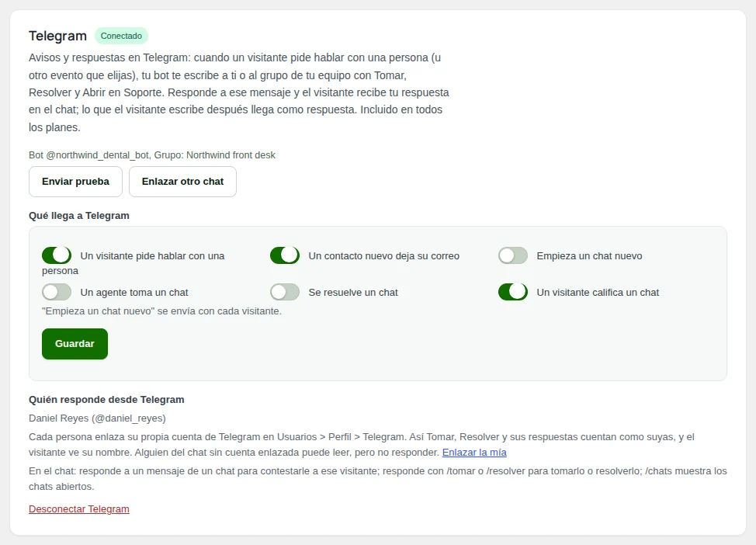This screenshot has width=756, height=545.
Task: Disable the 'Un visitante pide hablar' toggle switch
Action: (57, 255)
